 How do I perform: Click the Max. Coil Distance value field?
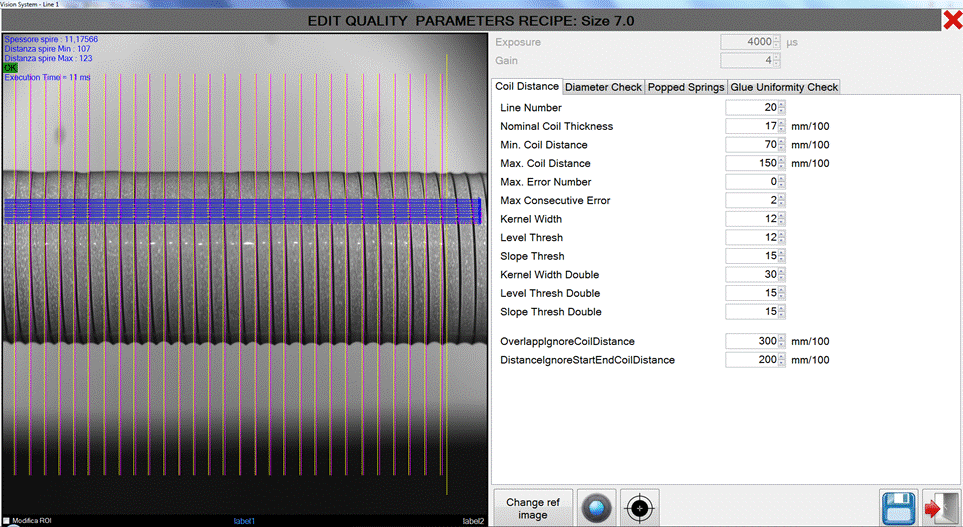click(750, 163)
